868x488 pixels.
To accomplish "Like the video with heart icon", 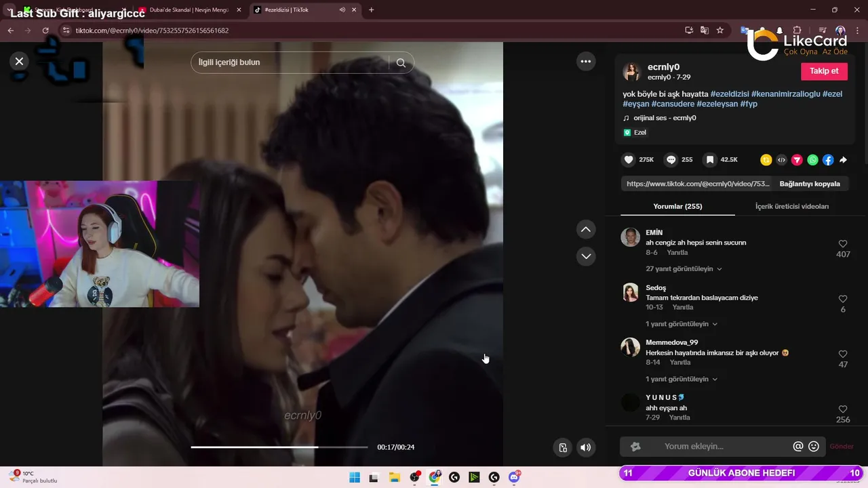I will (x=629, y=160).
